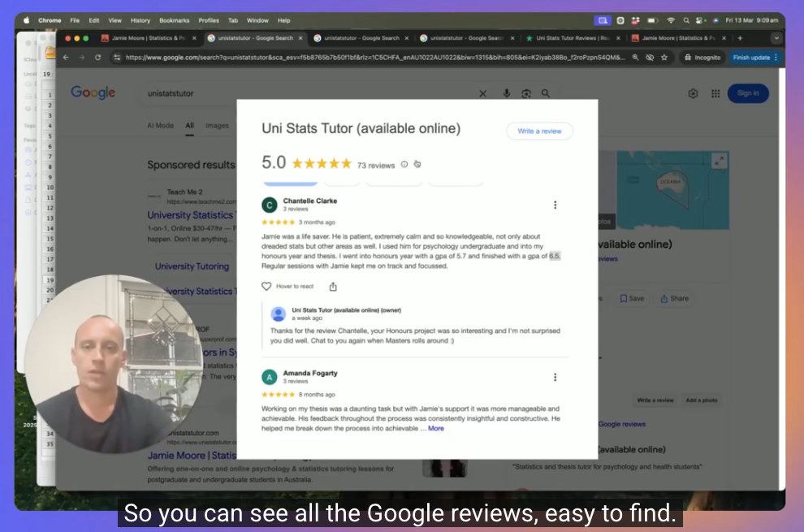Clear the search box with X icon
The height and width of the screenshot is (532, 804).
tap(482, 93)
